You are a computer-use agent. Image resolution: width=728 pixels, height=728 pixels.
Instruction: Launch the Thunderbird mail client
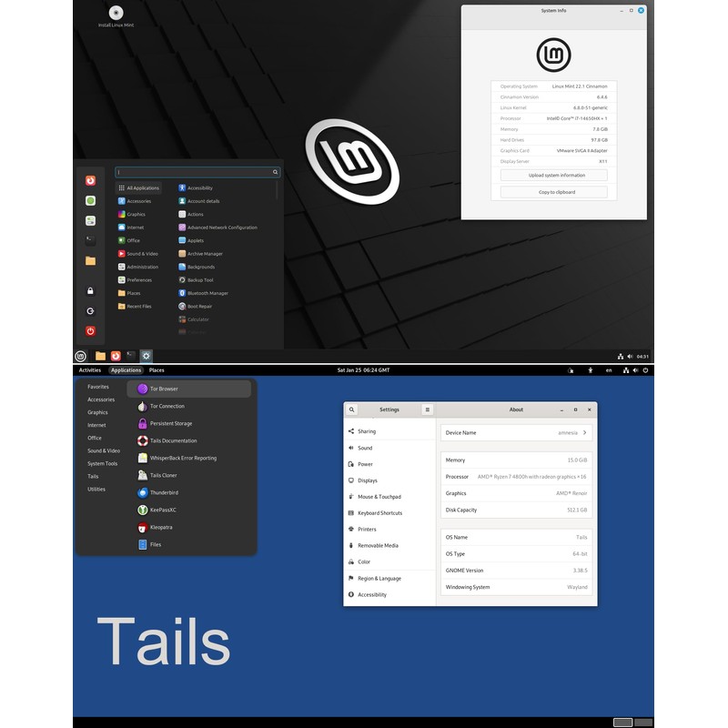pyautogui.click(x=164, y=492)
